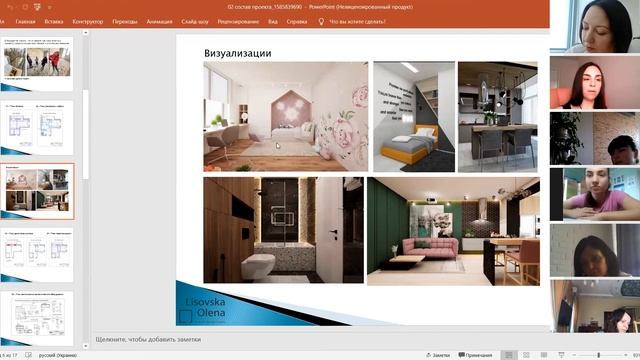Click the 'Щелкните, чтобы добавить заметки' notes area
Viewport: 640px width, 360px height.
(148, 339)
